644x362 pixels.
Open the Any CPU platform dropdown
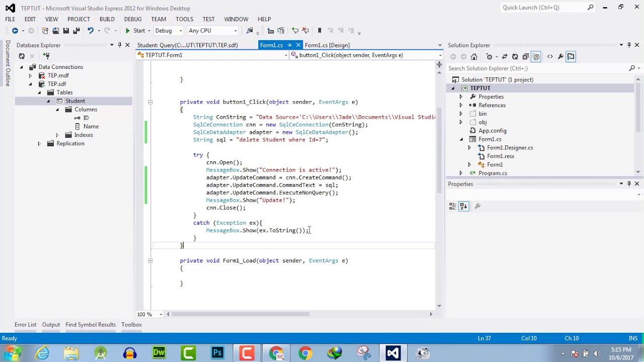click(212, 31)
